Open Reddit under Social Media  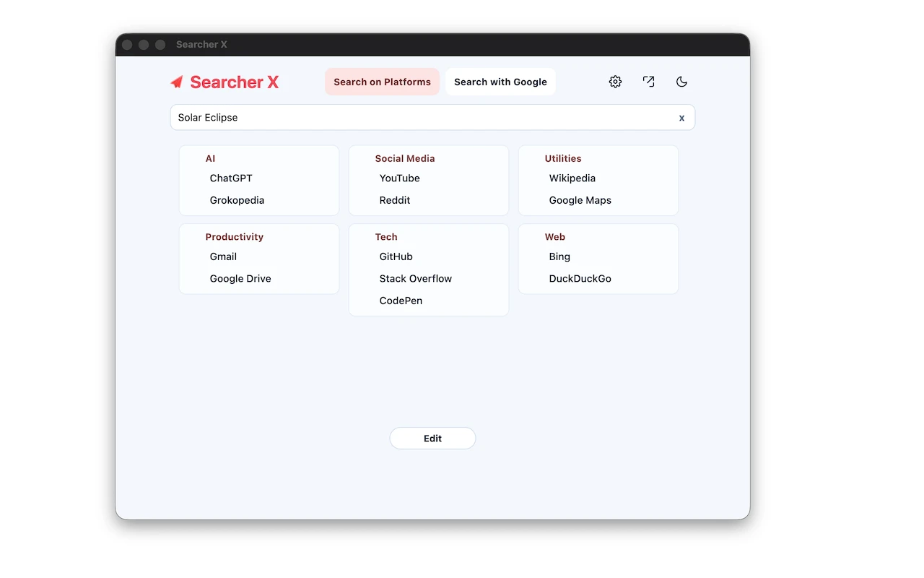pyautogui.click(x=394, y=200)
